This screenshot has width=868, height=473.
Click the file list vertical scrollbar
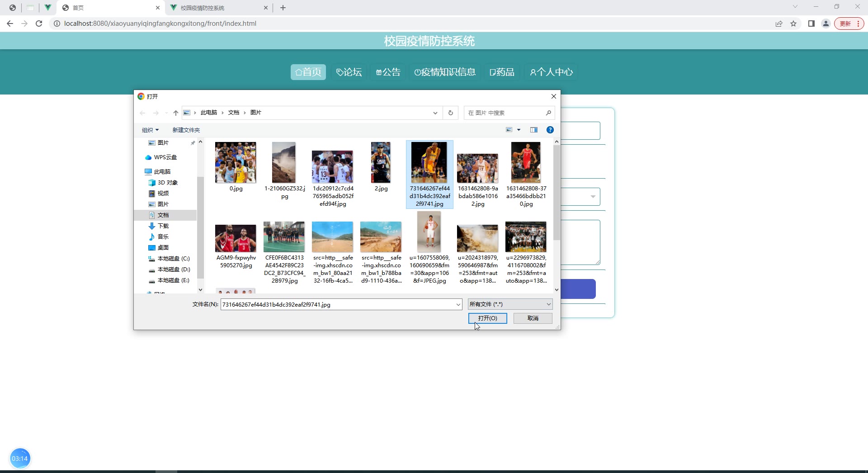tap(557, 193)
